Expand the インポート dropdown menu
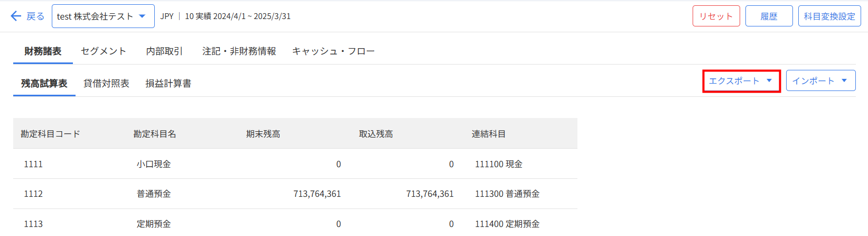This screenshot has width=868, height=236. click(820, 81)
